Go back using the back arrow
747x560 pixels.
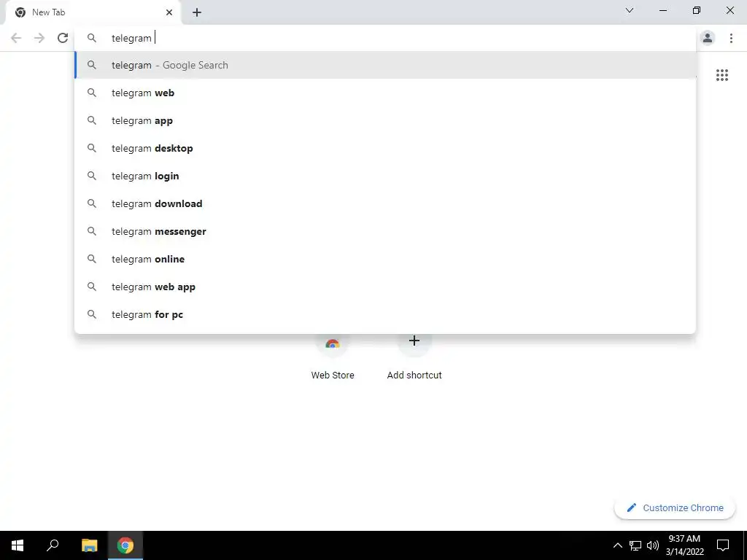(x=16, y=38)
